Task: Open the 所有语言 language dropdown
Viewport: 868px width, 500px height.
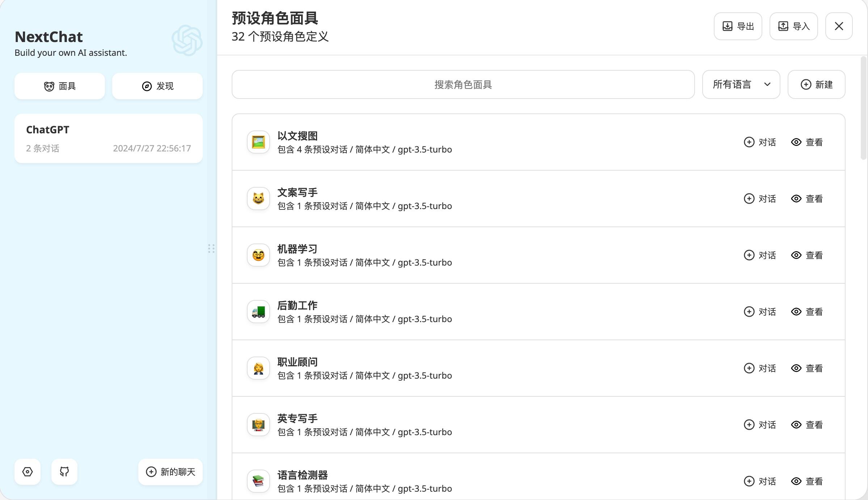Action: (741, 84)
